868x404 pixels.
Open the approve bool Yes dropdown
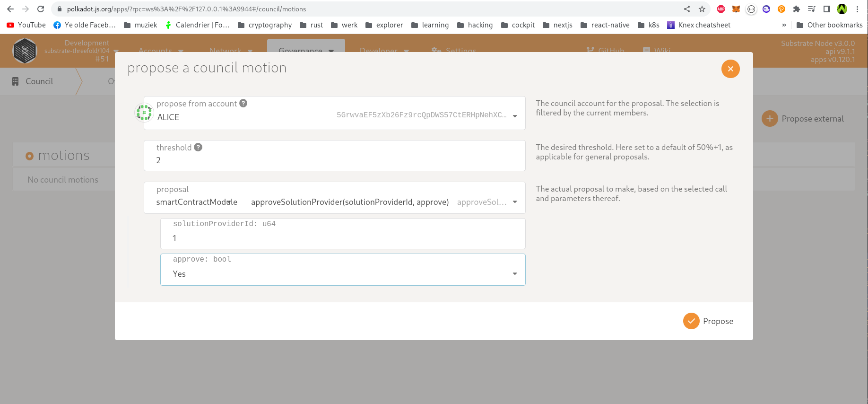tap(514, 274)
